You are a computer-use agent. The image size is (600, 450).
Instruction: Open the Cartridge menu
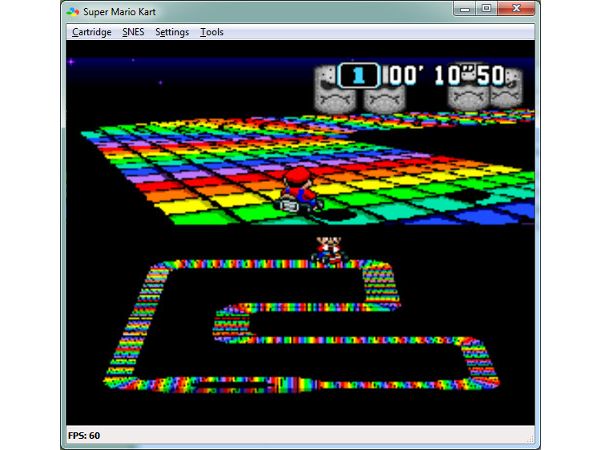(x=91, y=32)
